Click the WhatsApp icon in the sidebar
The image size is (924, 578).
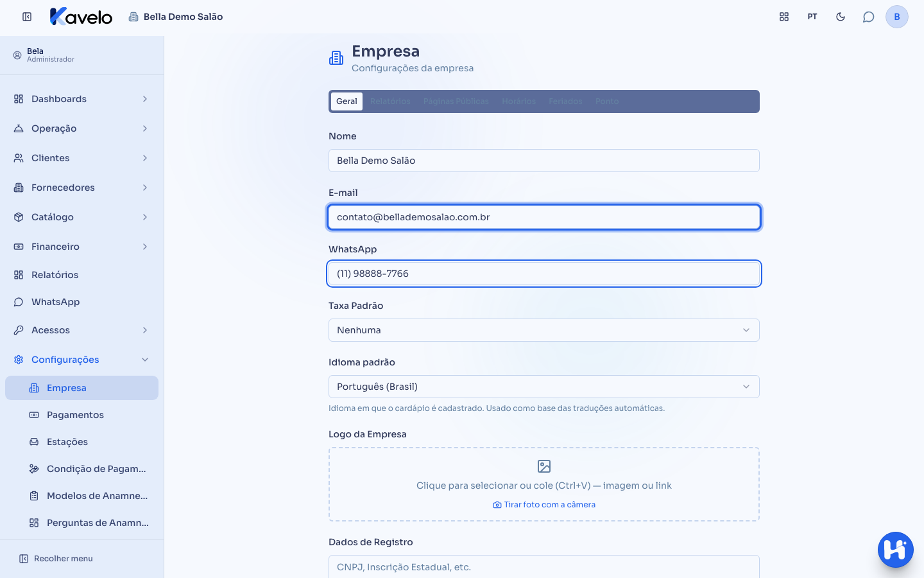(x=19, y=302)
